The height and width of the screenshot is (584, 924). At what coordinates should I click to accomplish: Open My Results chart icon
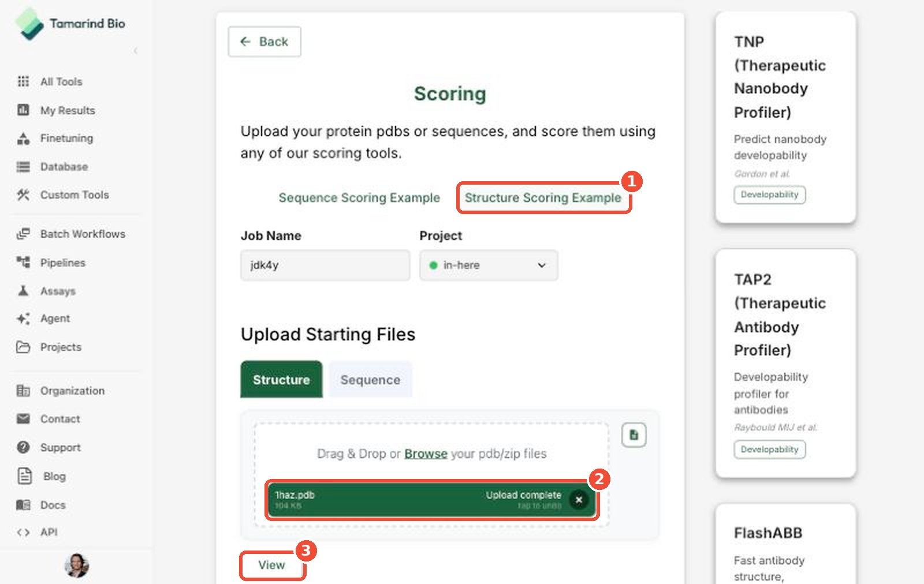(23, 110)
